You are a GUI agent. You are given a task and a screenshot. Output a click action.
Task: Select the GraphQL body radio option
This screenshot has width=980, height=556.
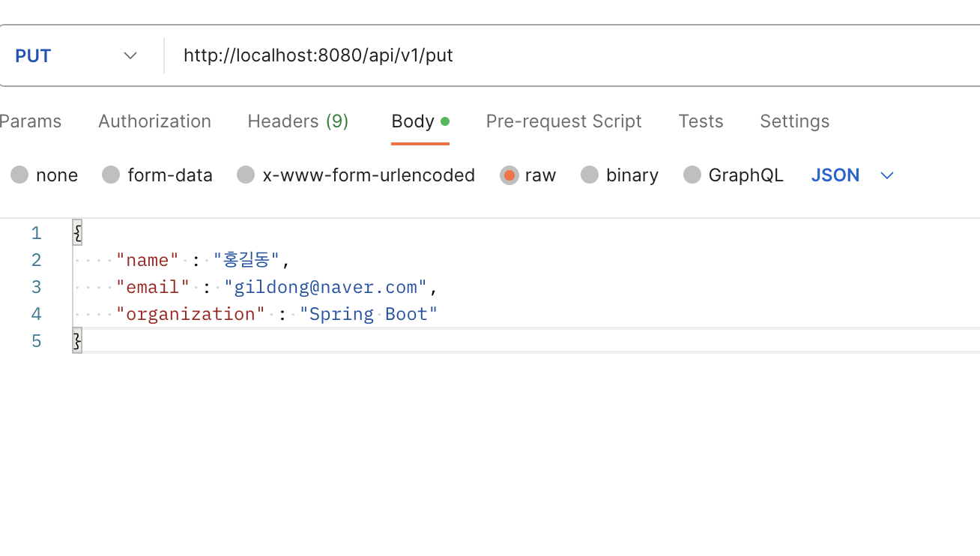tap(692, 175)
